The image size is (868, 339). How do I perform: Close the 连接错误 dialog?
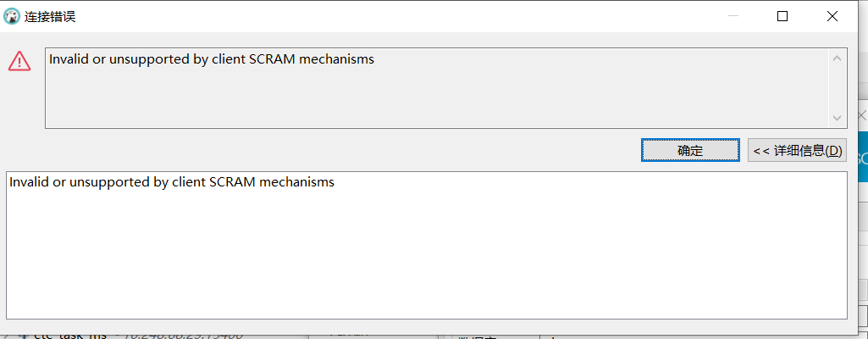coord(832,16)
